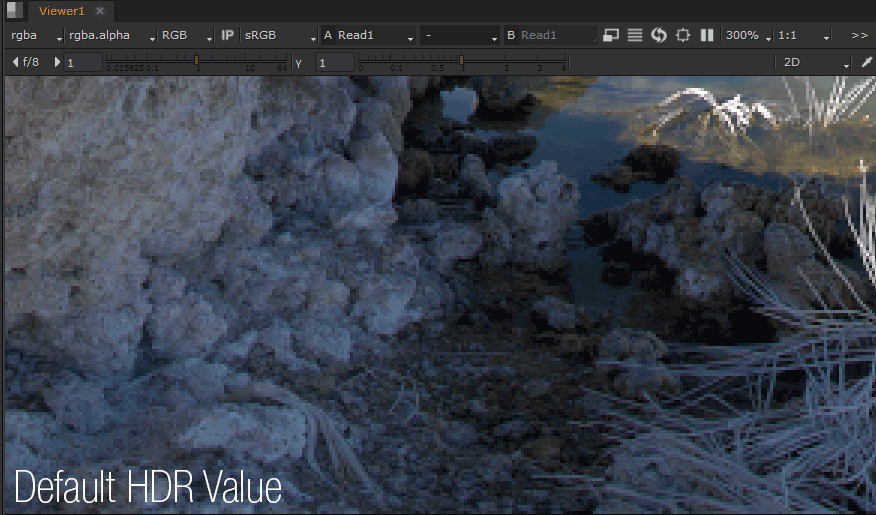
Task: Increase the f-stop with right arrow
Action: [57, 62]
